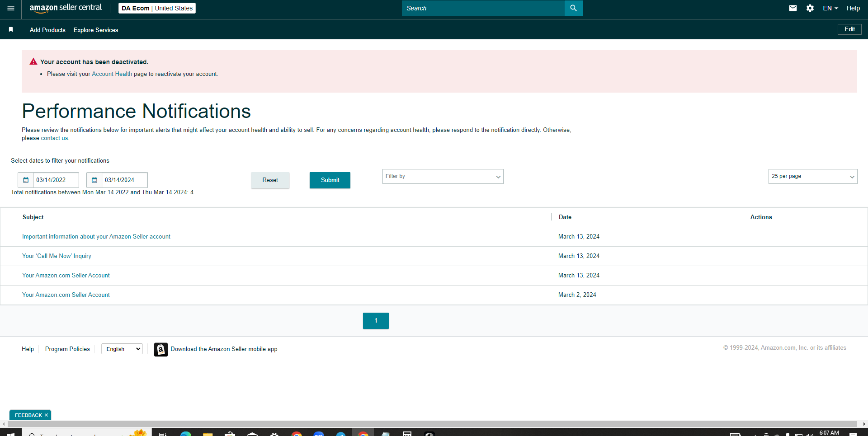
Task: Click the March 2, 2024 date cell
Action: [x=577, y=295]
